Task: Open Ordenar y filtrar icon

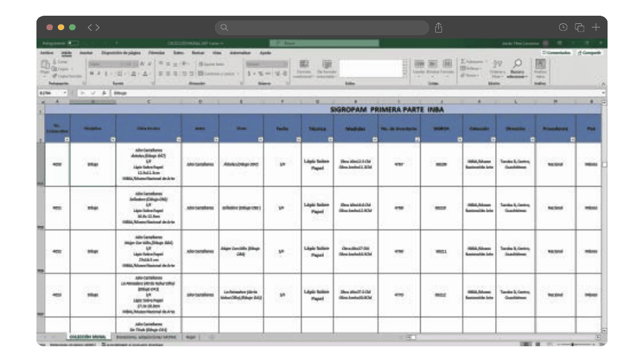Action: 497,64
